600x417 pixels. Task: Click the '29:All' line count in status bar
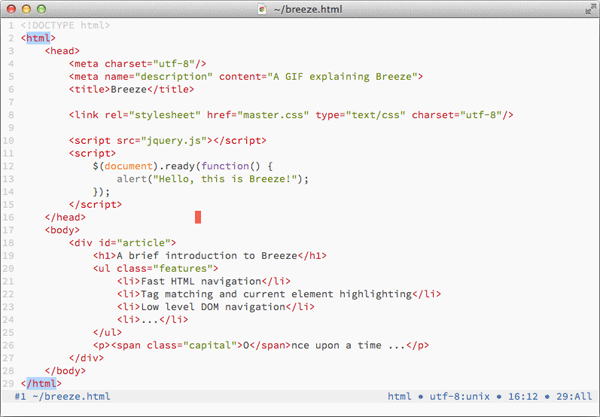point(574,396)
